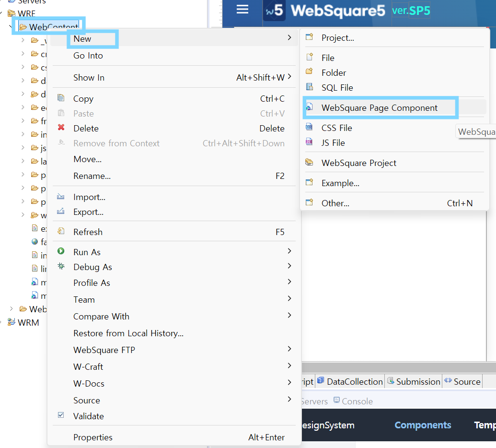Screen dimensions: 496x448
Task: Switch to the DataCollection tab
Action: (x=350, y=381)
